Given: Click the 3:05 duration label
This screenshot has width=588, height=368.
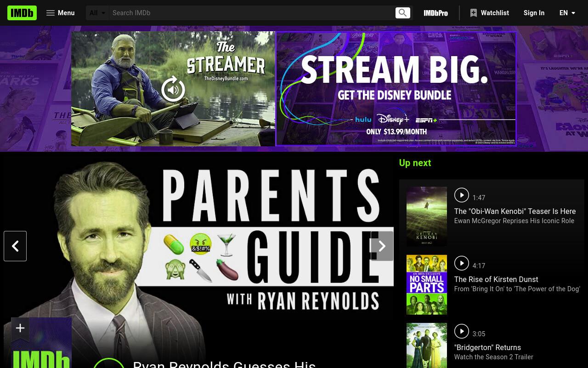Looking at the screenshot, I should coord(479,334).
